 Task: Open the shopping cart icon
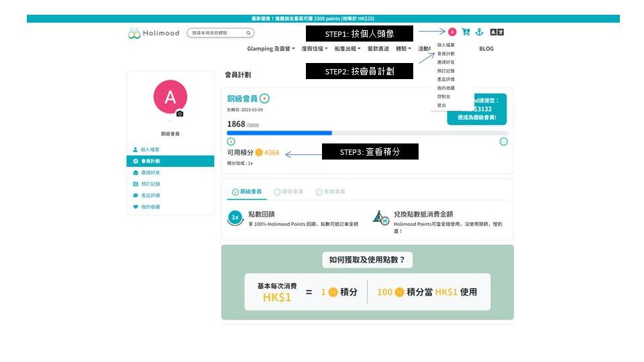pos(466,32)
